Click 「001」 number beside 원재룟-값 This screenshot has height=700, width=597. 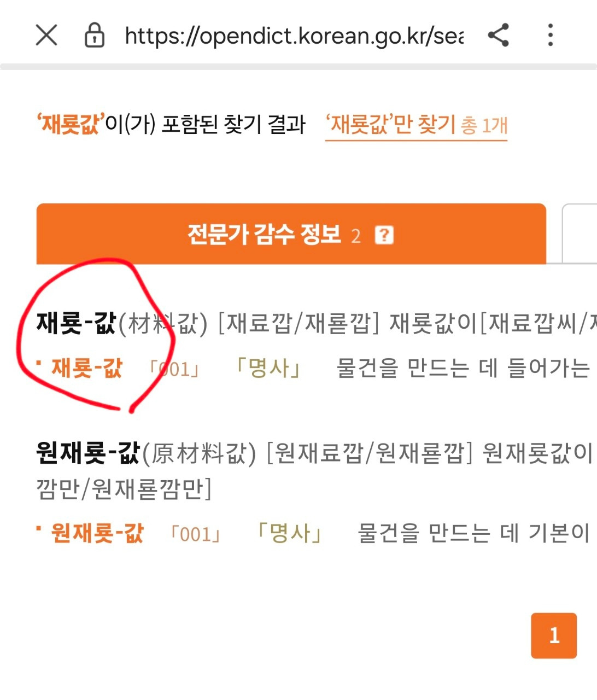click(x=196, y=534)
